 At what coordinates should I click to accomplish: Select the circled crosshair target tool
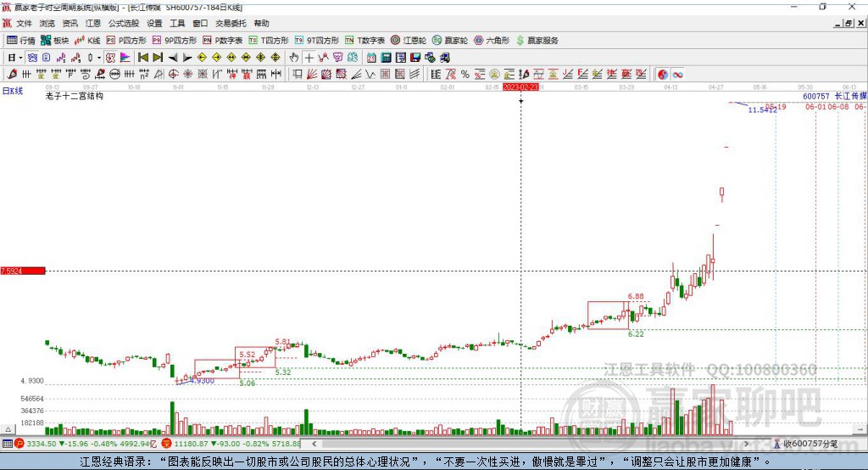[173, 75]
